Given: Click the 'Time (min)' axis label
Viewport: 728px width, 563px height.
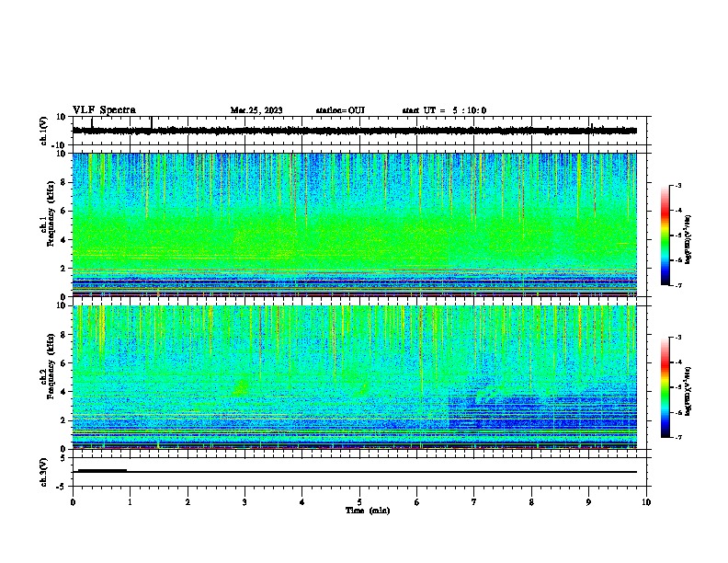Looking at the screenshot, I should pyautogui.click(x=368, y=511).
